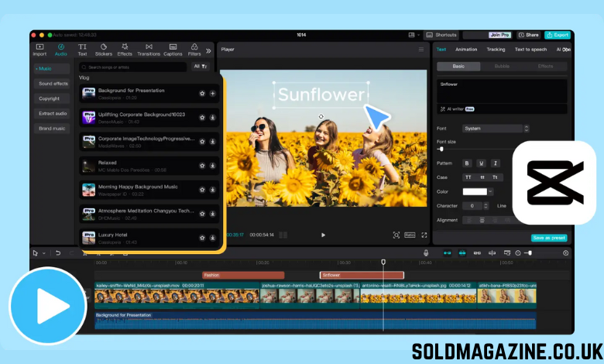Image resolution: width=604 pixels, height=364 pixels.
Task: Open the All filter dropdown
Action: pos(201,67)
